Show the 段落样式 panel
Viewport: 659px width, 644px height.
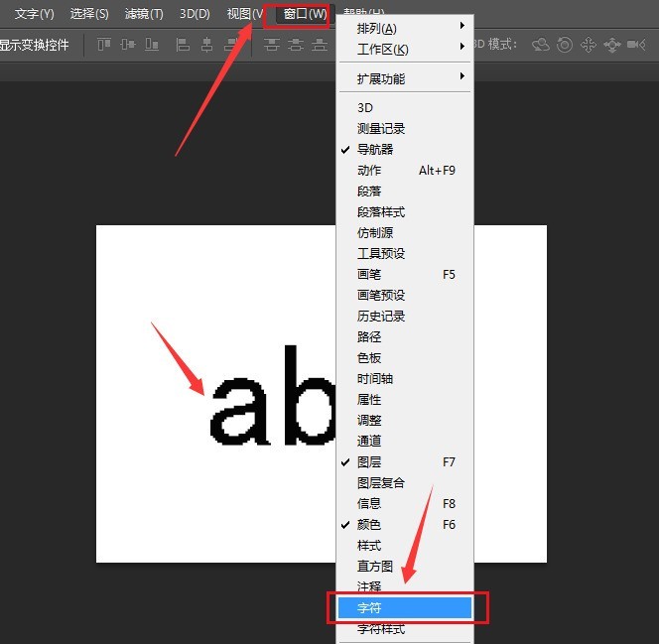point(405,212)
